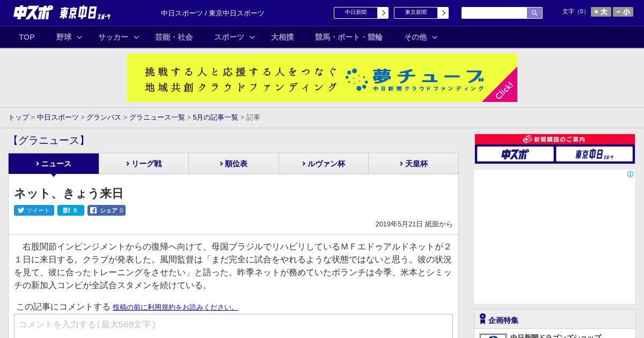Click the ドラゴンズショップ thumbnail image
Screen dimensions: 644x338
tap(493, 336)
